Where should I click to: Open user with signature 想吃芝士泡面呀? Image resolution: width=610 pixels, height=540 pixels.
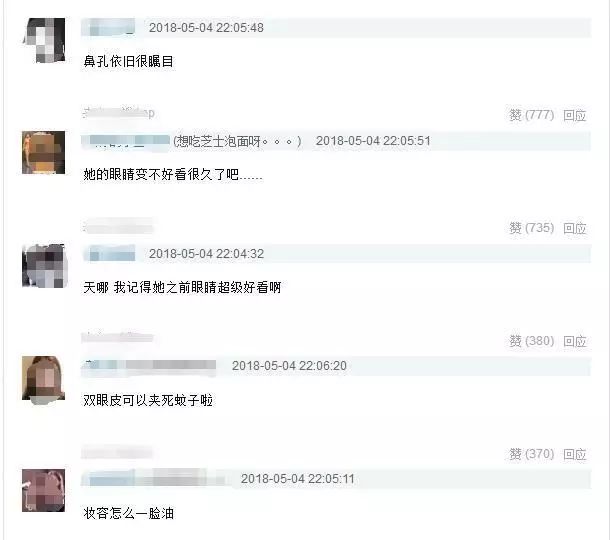[x=125, y=141]
